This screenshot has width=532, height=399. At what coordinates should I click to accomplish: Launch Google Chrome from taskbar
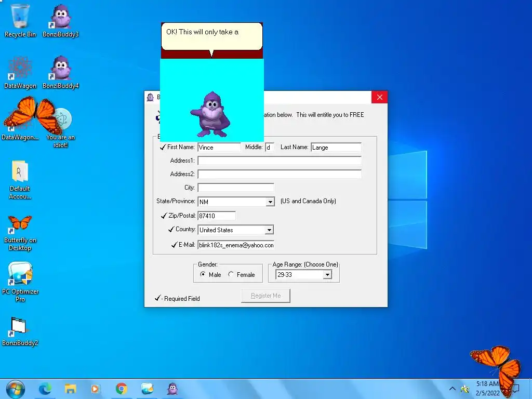121,389
